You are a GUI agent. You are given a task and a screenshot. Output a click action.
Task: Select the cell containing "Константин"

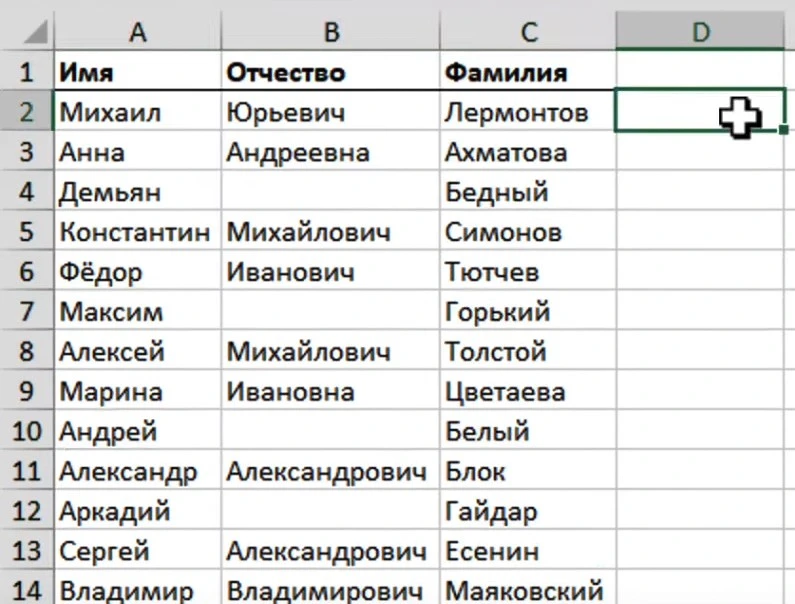[137, 232]
